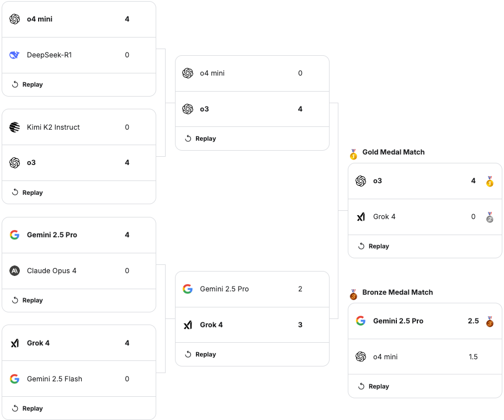504x420 pixels.
Task: Click Gemini 2.5 Pro's logo in the semifinal against Grok 4
Action: pyautogui.click(x=188, y=289)
